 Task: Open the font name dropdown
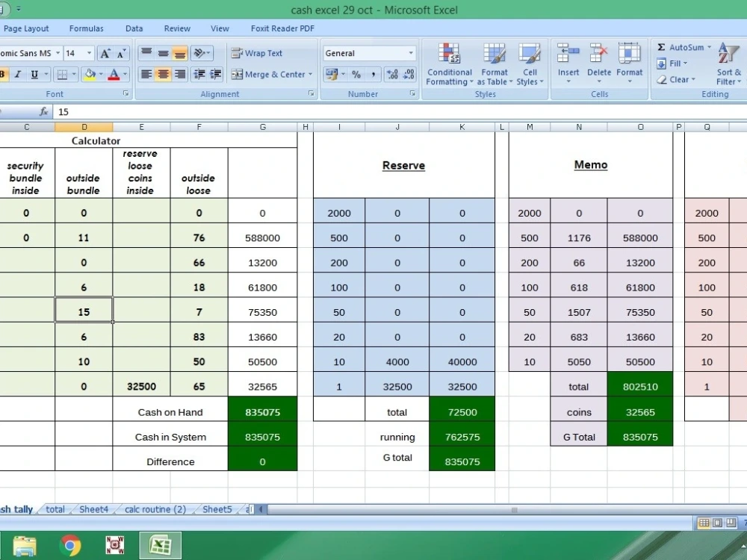click(x=58, y=53)
